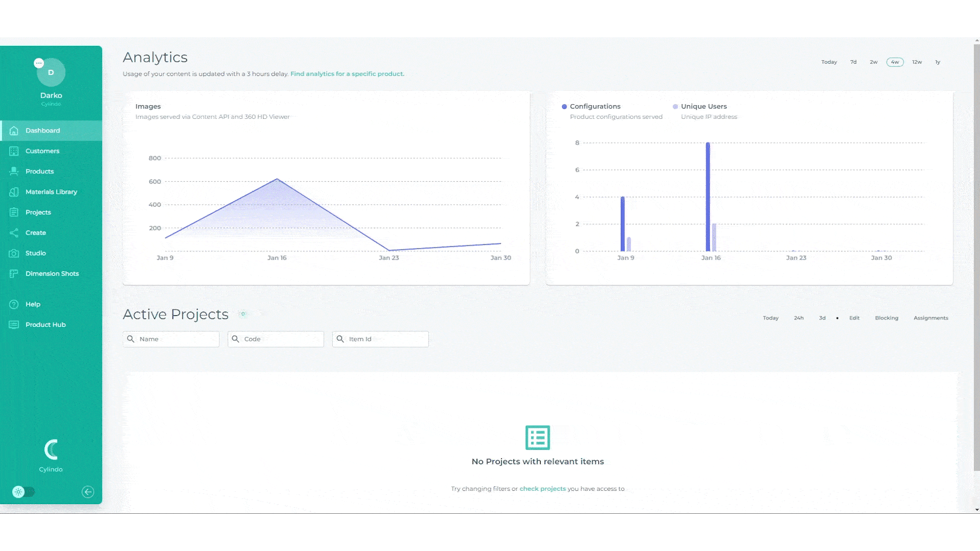Click search icon in Code field

(x=235, y=339)
